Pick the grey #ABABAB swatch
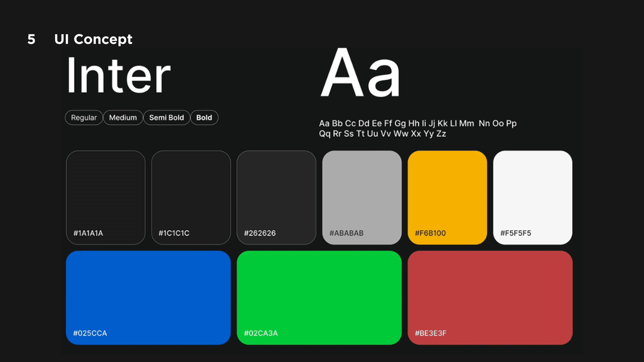Image resolution: width=644 pixels, height=362 pixels. [362, 197]
